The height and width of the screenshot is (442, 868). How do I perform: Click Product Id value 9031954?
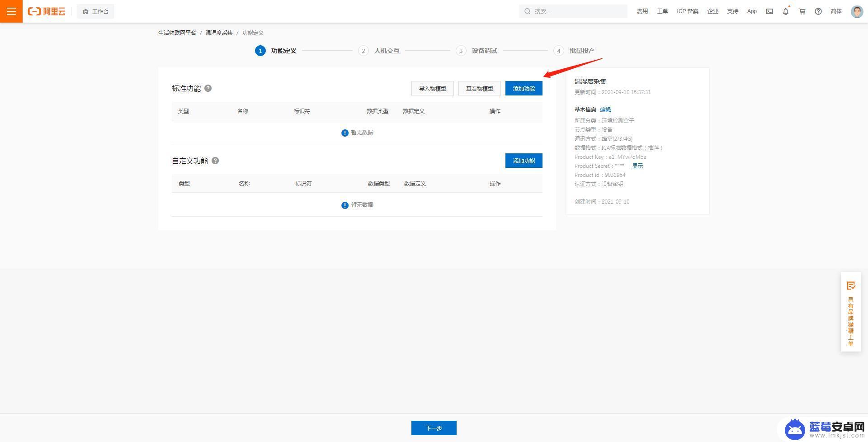tap(615, 175)
